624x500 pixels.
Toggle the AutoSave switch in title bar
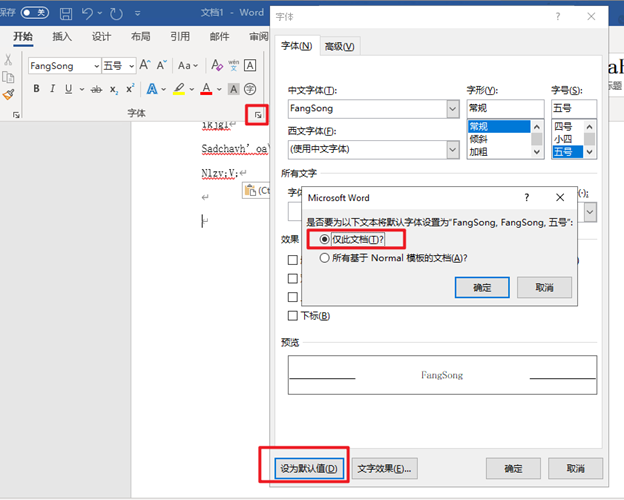point(35,13)
